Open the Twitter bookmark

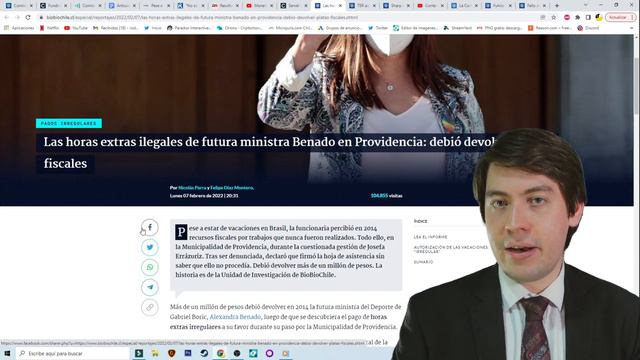[x=378, y=28]
